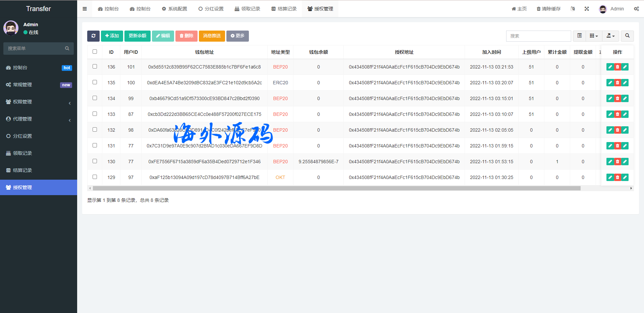This screenshot has width=644, height=313.
Task: Open the column visibility grid dropdown
Action: point(594,36)
